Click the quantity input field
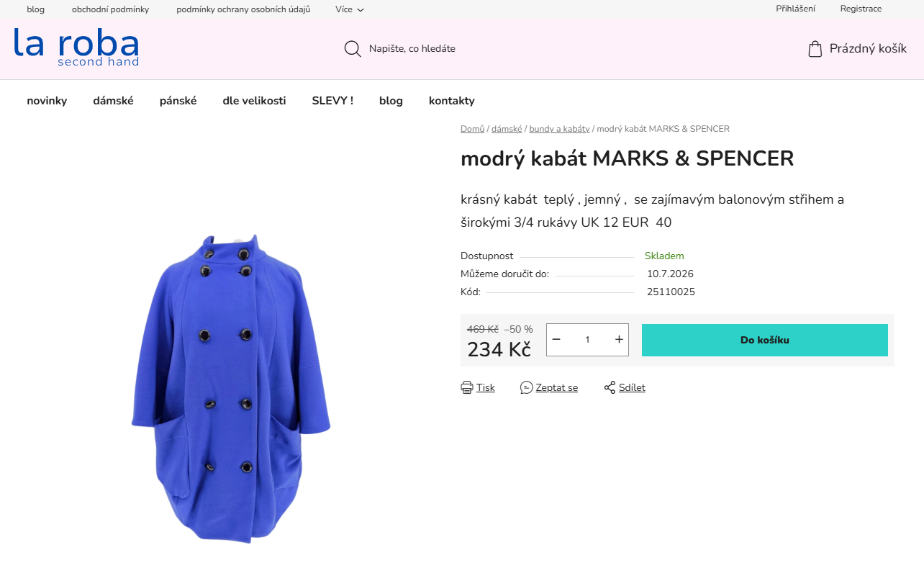The image size is (924, 563). (587, 340)
